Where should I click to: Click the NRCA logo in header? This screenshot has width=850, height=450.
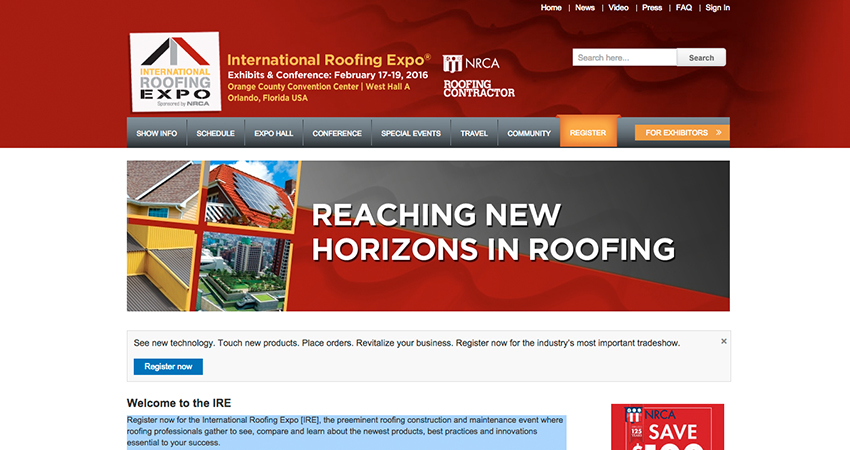coord(471,63)
